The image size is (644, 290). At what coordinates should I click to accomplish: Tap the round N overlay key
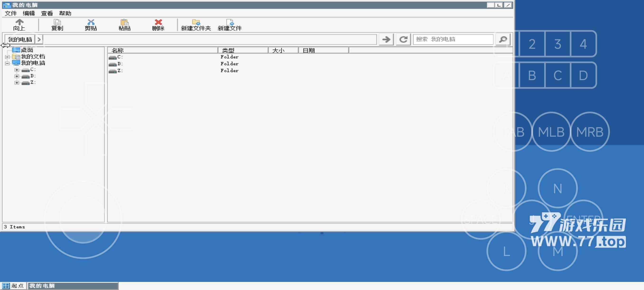click(558, 188)
